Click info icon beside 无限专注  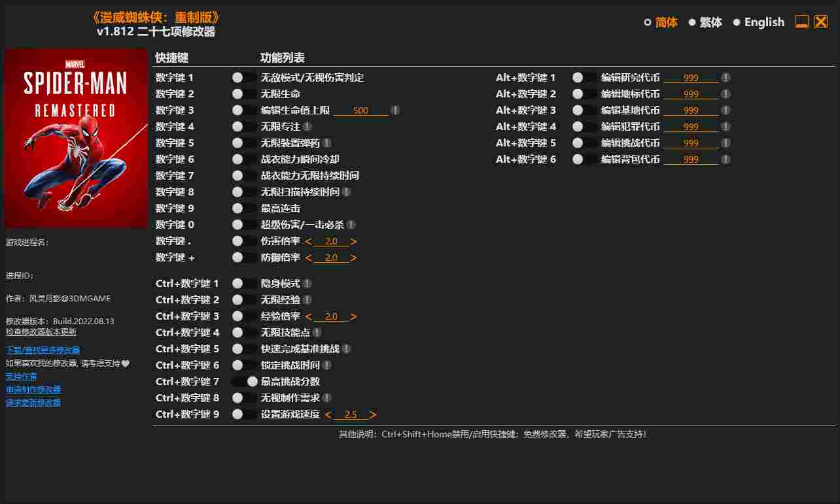[307, 127]
